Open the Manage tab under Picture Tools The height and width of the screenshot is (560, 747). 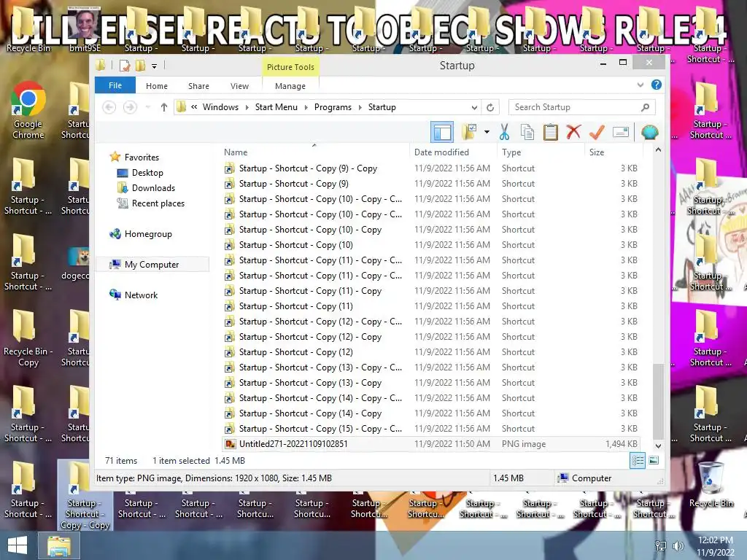(x=290, y=86)
